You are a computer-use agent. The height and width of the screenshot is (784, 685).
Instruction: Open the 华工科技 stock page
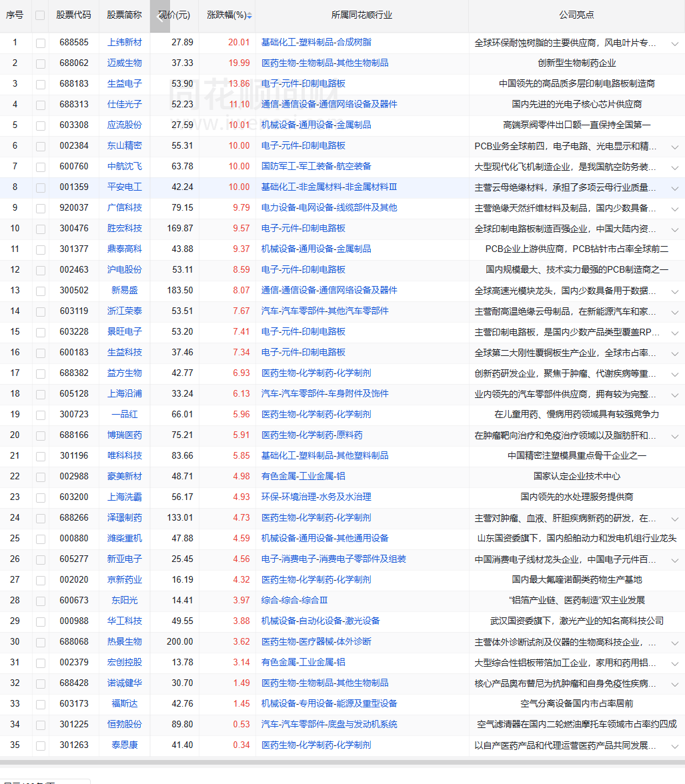pos(125,621)
